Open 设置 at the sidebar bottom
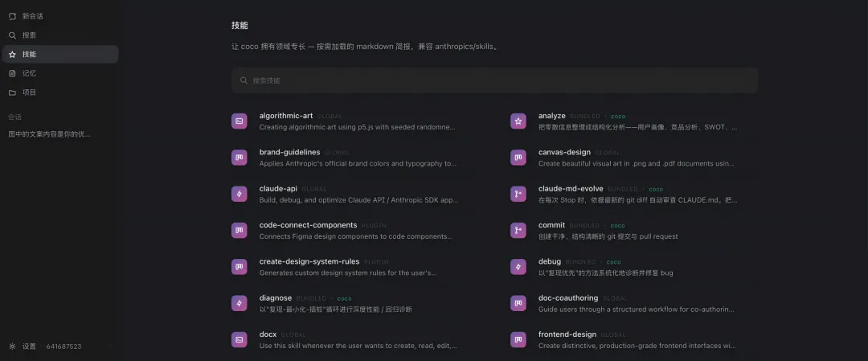868x361 pixels. tap(30, 347)
